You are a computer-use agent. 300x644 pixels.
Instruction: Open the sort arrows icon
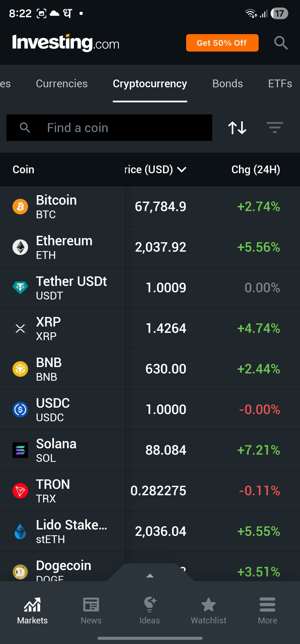click(237, 128)
